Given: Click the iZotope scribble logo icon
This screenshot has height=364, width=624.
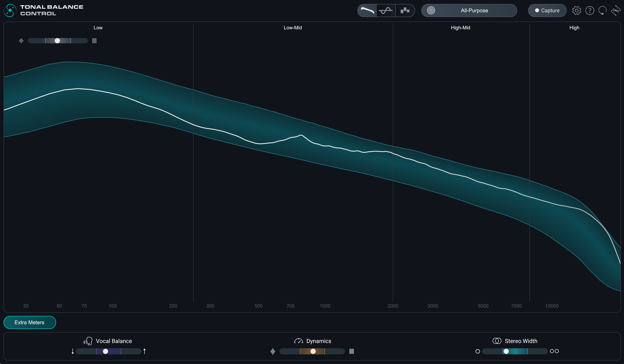Looking at the screenshot, I should tap(616, 10).
